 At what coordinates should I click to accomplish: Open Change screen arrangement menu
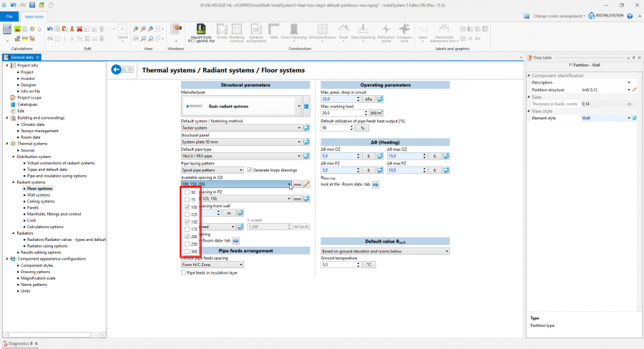559,15
